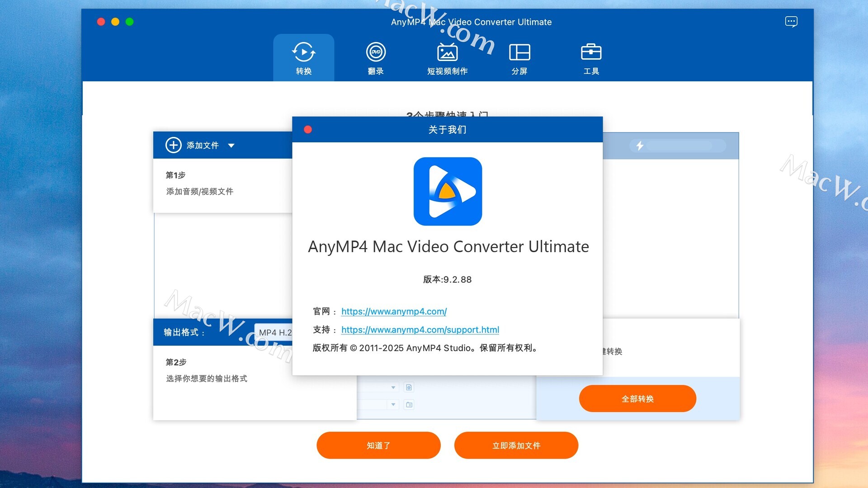Expand the 添加文件 dropdown arrow

pyautogui.click(x=231, y=145)
